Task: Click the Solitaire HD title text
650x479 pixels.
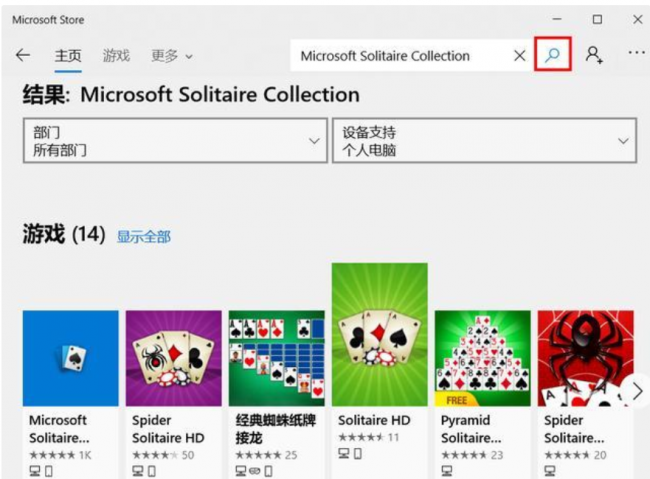Action: (374, 420)
